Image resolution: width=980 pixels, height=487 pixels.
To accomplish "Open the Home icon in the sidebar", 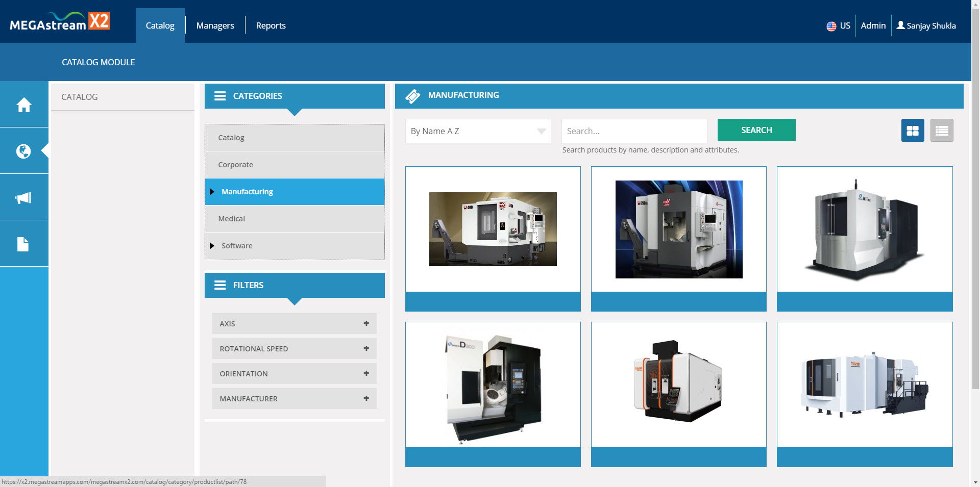I will coord(24,105).
